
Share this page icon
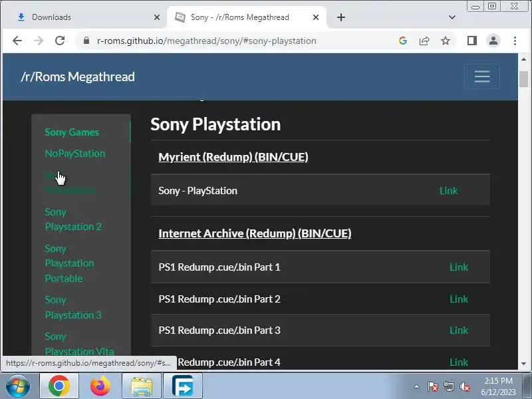(x=424, y=41)
